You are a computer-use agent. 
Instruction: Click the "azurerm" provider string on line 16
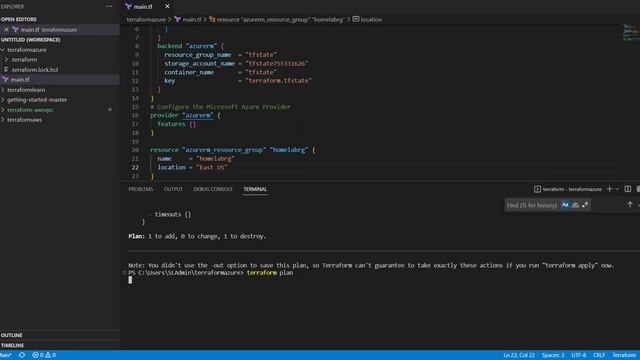coord(198,116)
